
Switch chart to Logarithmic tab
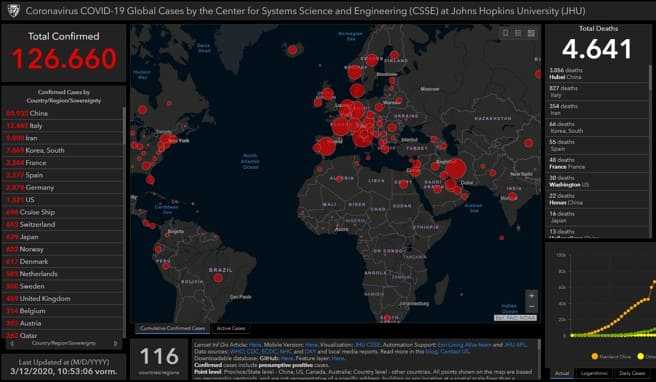(594, 373)
